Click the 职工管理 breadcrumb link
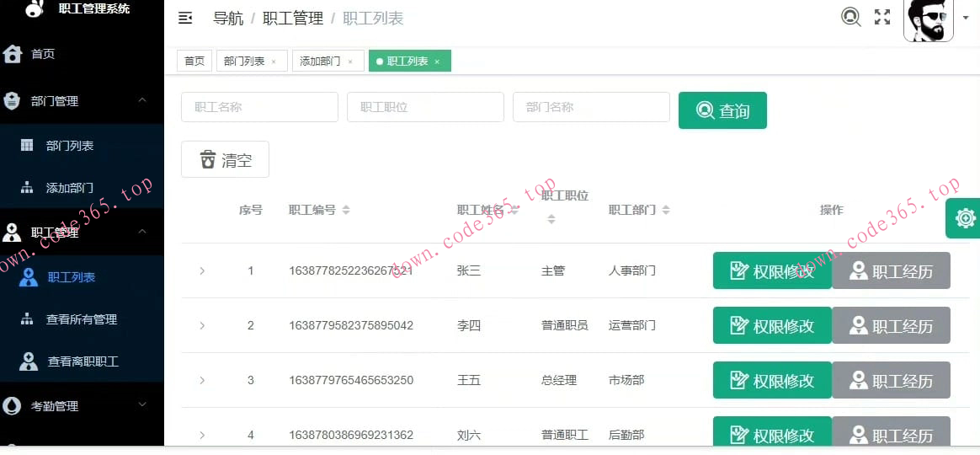This screenshot has width=980, height=455. coord(293,19)
